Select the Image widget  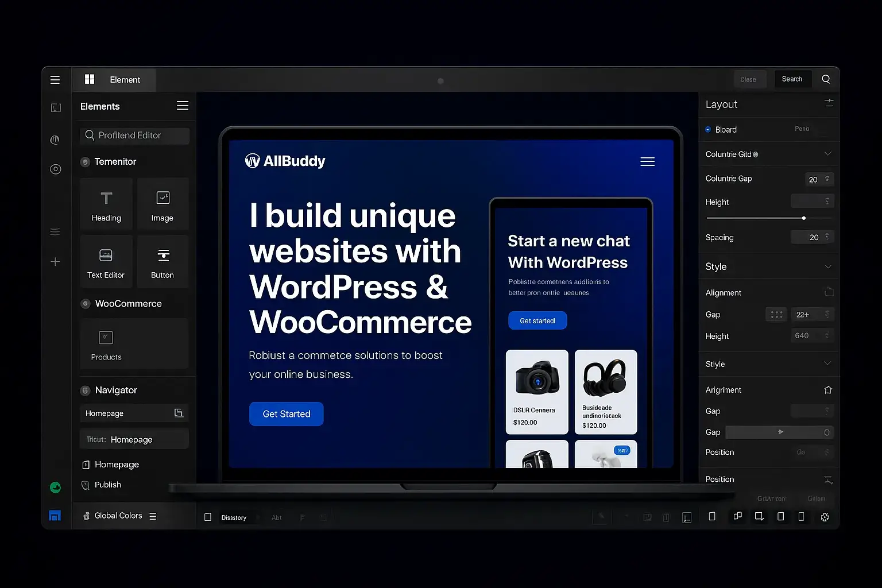pos(163,204)
